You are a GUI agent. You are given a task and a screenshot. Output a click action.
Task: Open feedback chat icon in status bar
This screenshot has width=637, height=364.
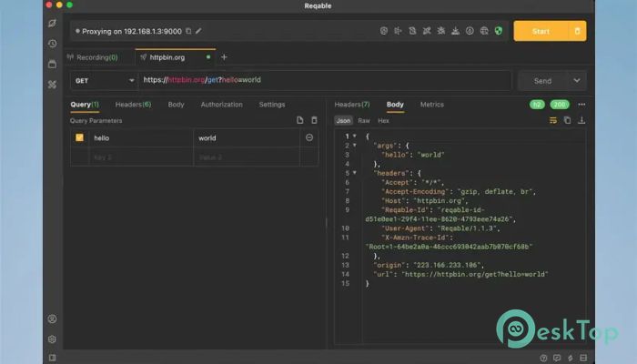click(557, 358)
